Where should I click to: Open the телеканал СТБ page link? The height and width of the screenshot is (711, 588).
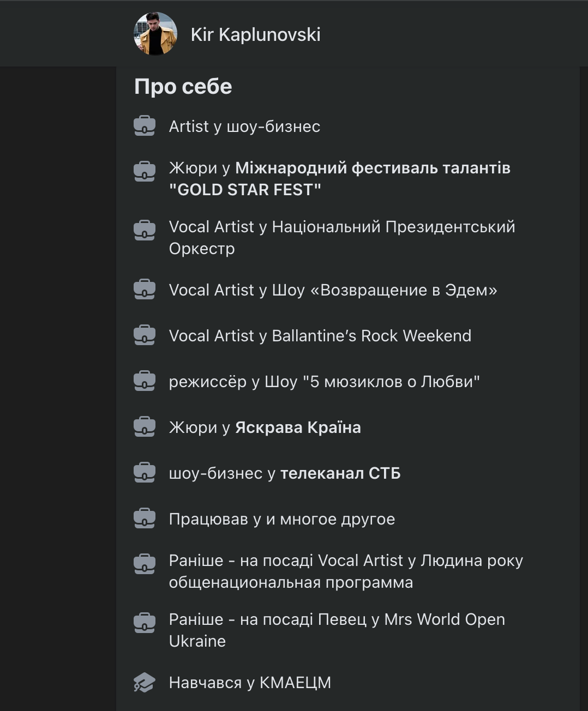pyautogui.click(x=340, y=473)
